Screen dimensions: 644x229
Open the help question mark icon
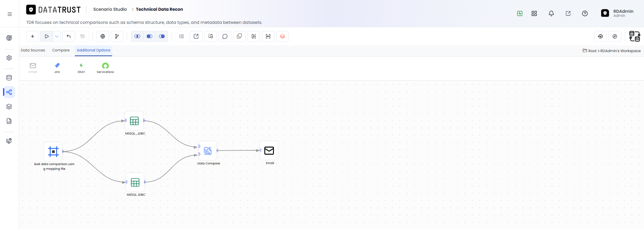coord(585,13)
